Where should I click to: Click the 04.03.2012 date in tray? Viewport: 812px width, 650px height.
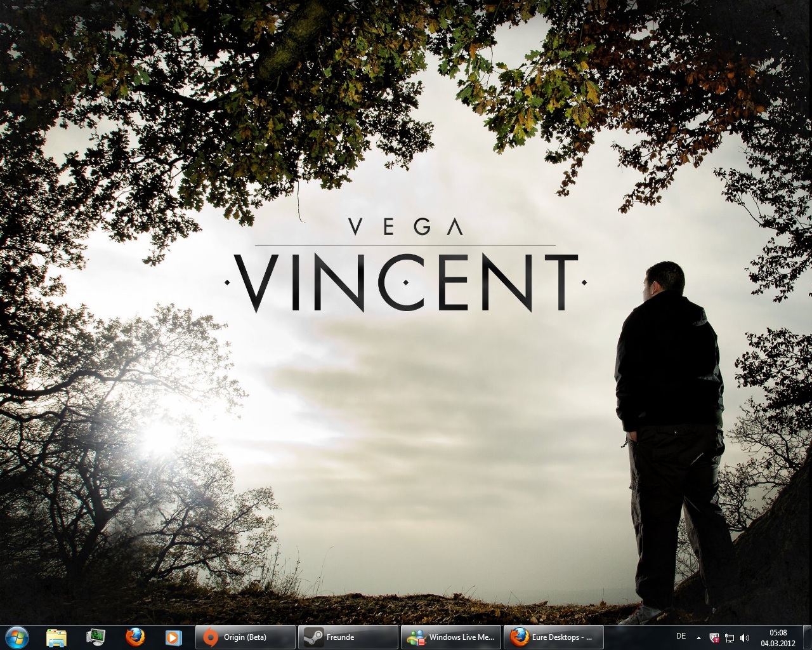[x=778, y=642]
